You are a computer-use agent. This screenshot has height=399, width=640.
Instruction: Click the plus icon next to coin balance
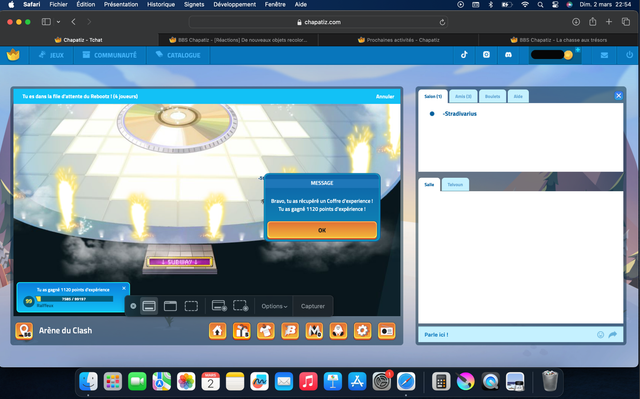578,50
